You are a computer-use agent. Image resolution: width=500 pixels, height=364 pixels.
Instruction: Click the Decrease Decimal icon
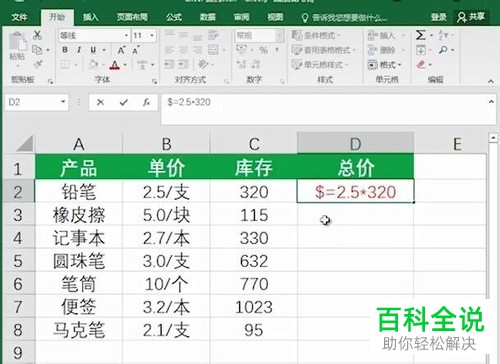tap(256, 64)
